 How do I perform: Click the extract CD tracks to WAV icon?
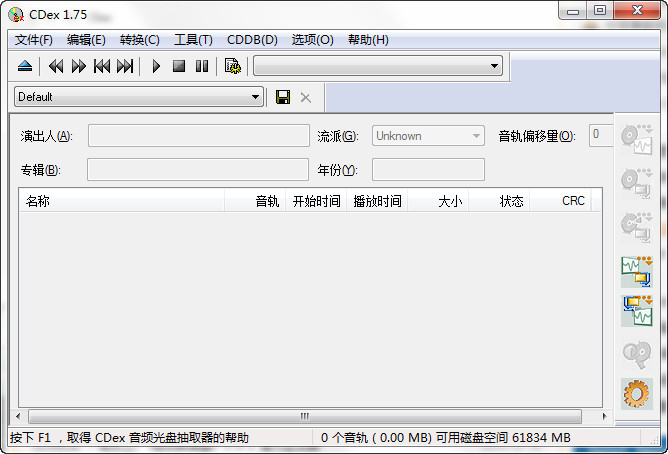tap(637, 140)
